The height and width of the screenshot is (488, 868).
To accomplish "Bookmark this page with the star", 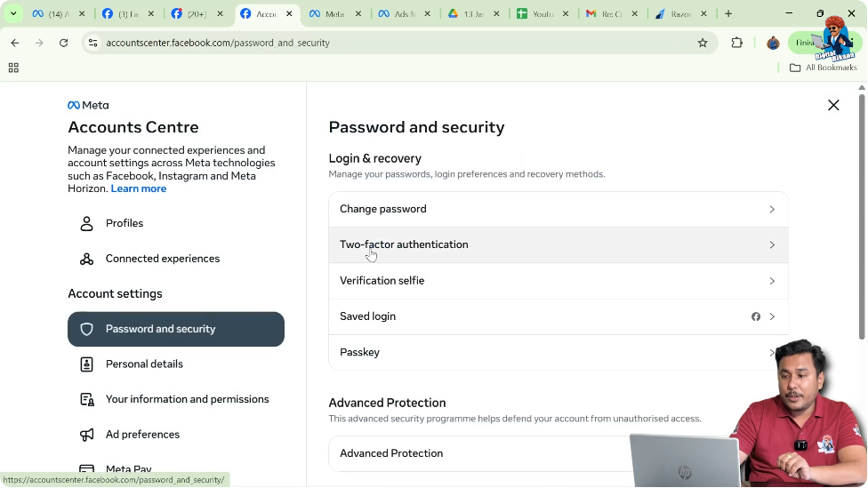I will [x=703, y=43].
